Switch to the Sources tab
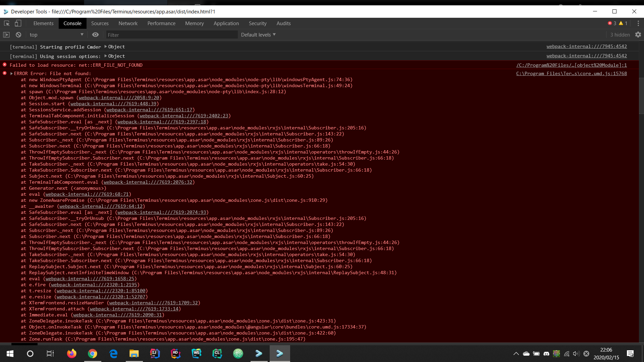Image resolution: width=644 pixels, height=362 pixels. tap(100, 23)
